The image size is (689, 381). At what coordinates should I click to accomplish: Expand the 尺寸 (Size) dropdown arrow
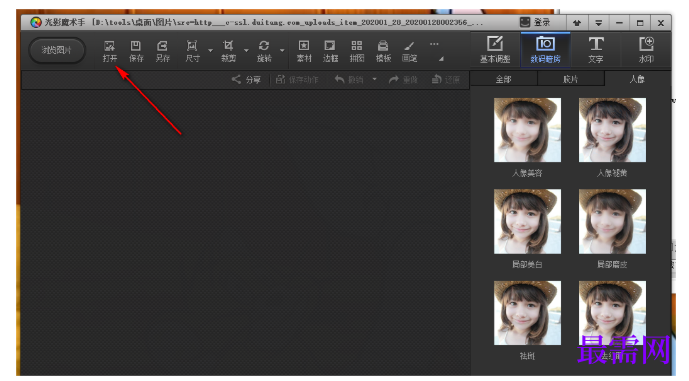pyautogui.click(x=210, y=51)
